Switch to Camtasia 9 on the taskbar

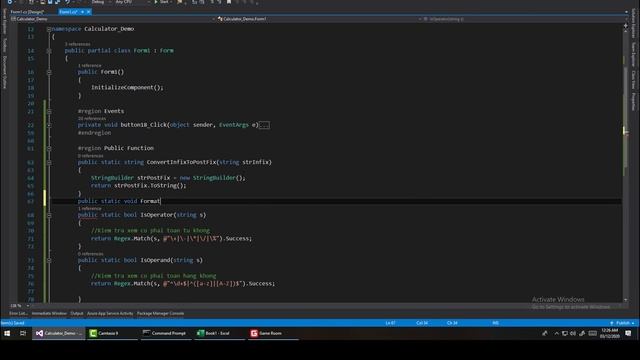[113, 333]
